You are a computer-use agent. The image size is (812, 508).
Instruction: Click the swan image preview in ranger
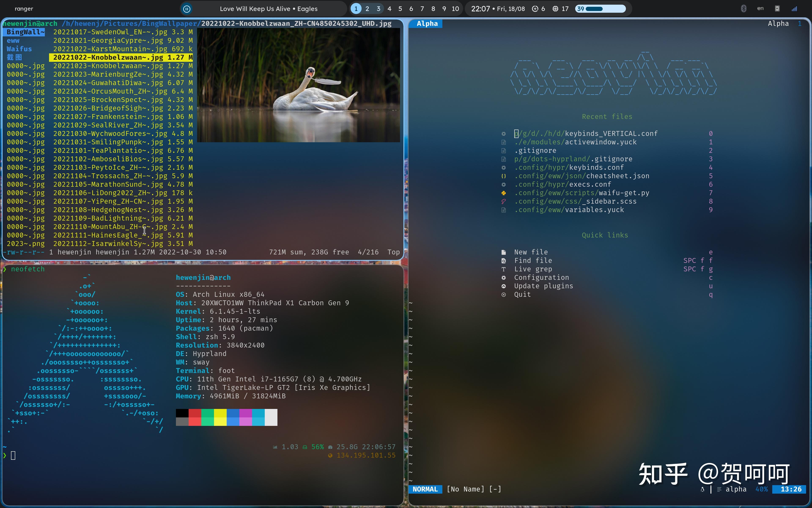298,85
